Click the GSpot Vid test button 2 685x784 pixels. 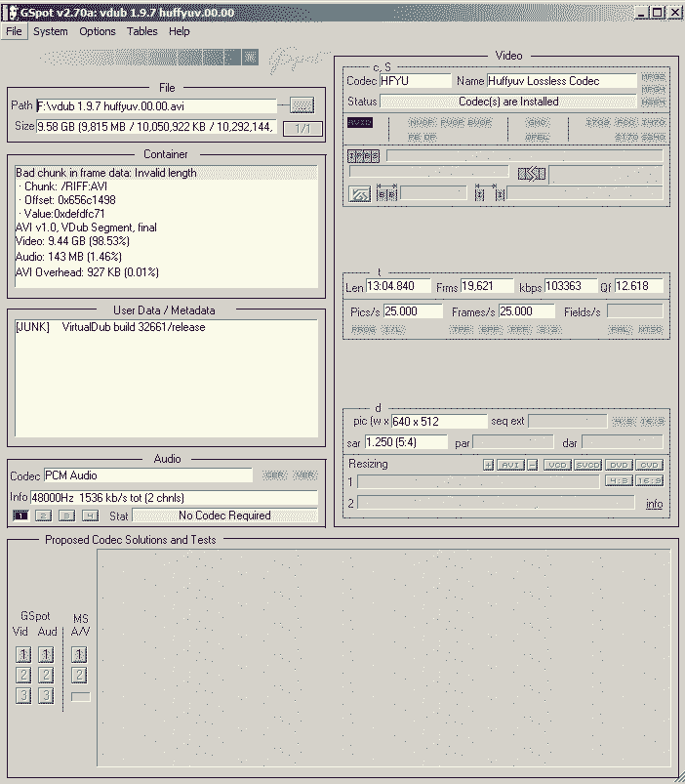pyautogui.click(x=23, y=675)
